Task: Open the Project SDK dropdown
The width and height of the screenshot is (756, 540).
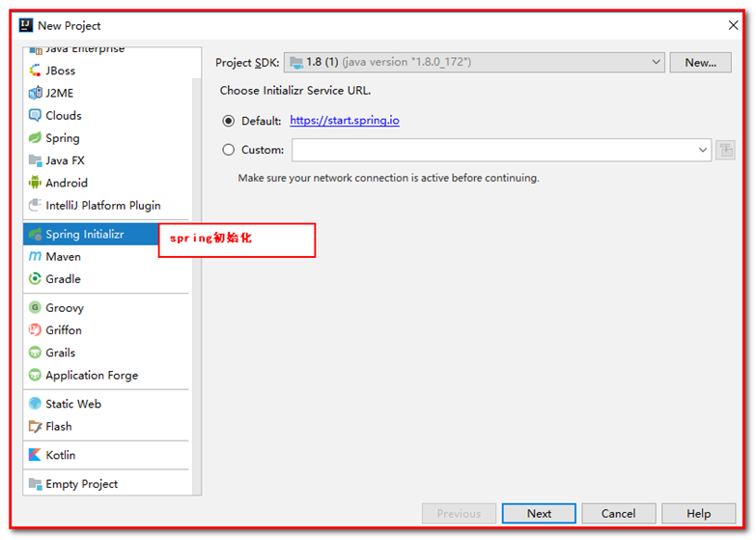Action: pos(474,62)
